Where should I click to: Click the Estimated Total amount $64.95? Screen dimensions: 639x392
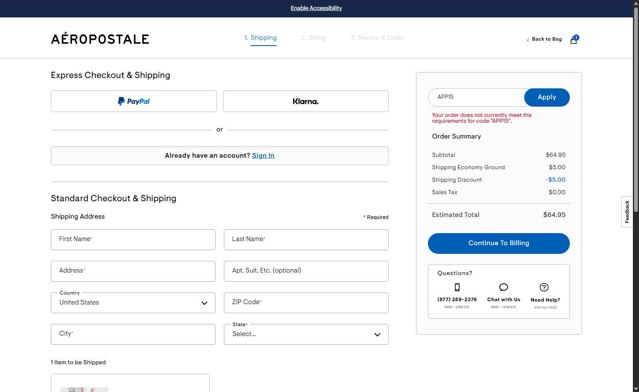point(554,215)
